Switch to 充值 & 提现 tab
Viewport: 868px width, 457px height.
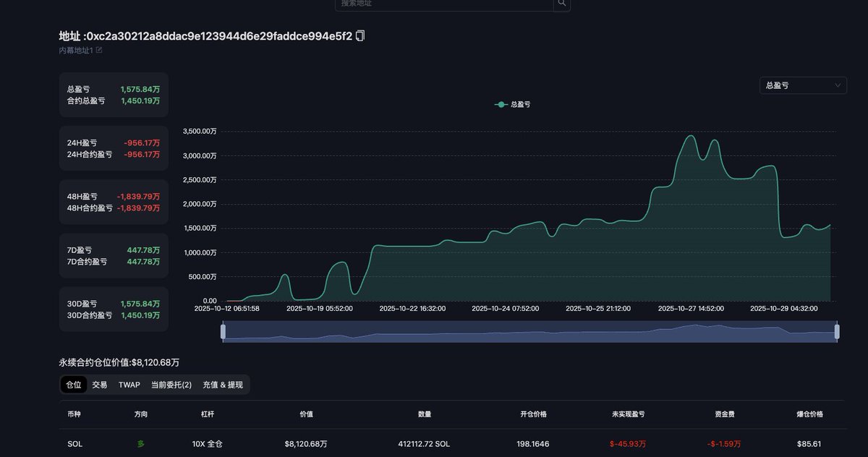[223, 385]
